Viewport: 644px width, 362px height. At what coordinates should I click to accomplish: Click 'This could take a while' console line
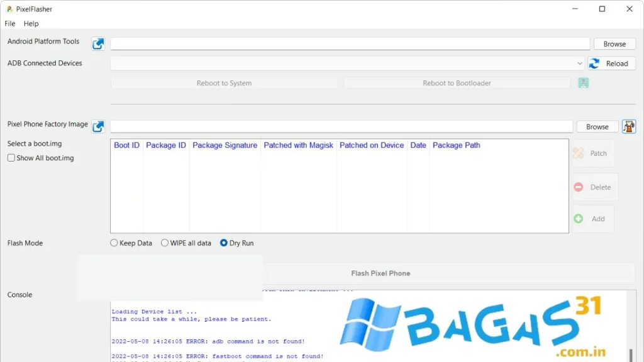[191, 319]
